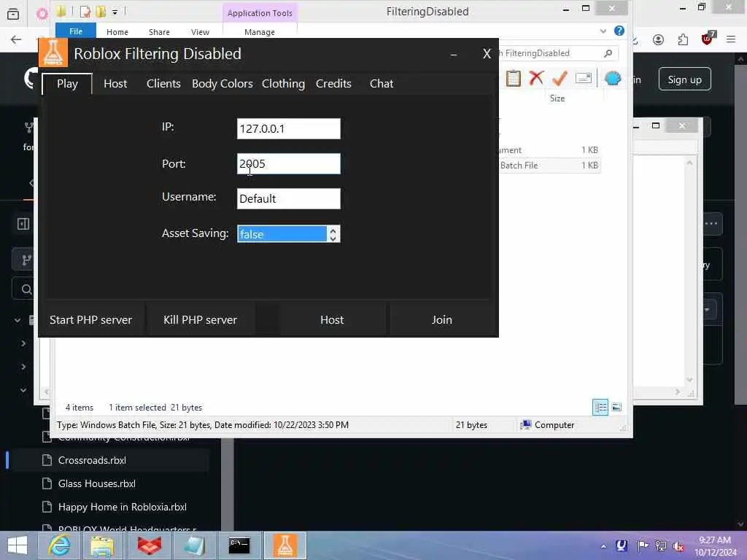The width and height of the screenshot is (747, 560).
Task: Click the Sign up button on GitHub
Action: coord(684,79)
